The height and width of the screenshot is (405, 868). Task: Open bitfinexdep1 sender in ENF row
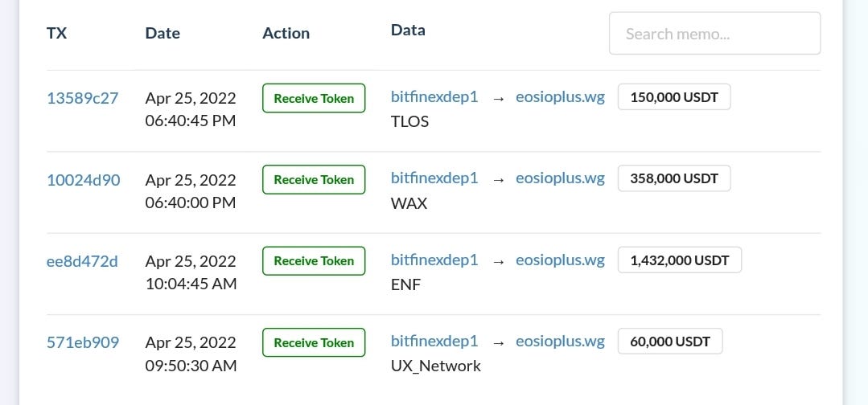tap(434, 260)
